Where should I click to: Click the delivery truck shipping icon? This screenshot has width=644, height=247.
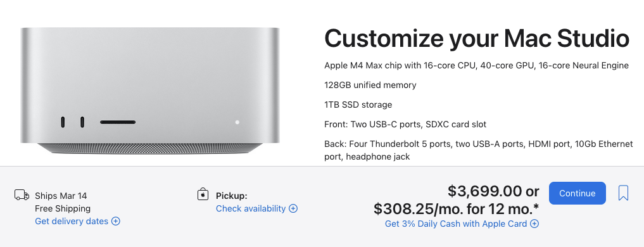point(22,195)
